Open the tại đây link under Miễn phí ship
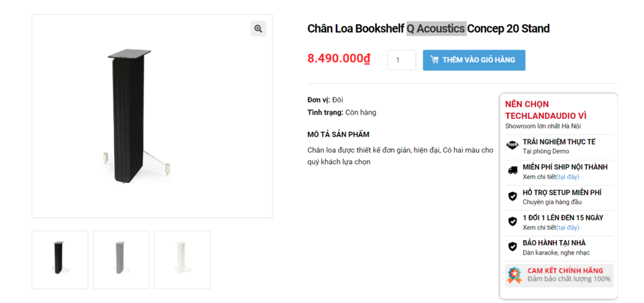Image resolution: width=644 pixels, height=303 pixels. point(568,177)
